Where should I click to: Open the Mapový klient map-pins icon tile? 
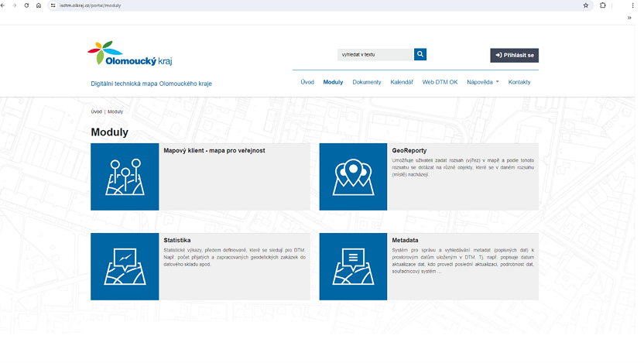(x=125, y=176)
